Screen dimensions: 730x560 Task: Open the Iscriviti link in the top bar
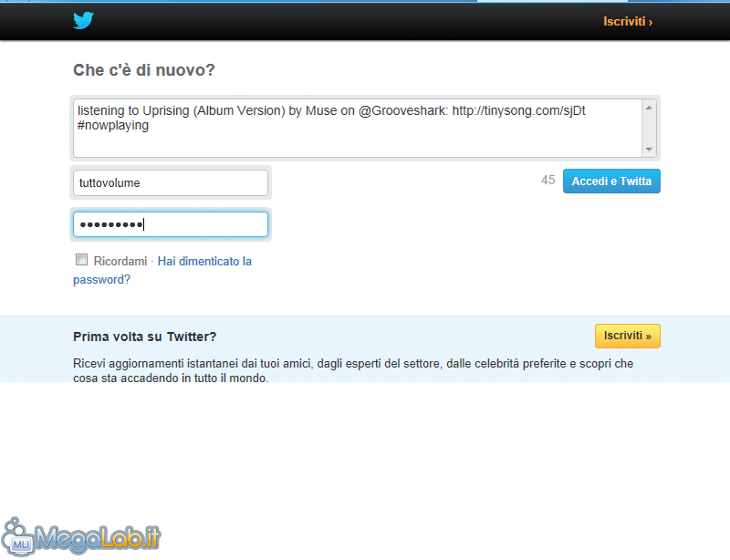click(628, 21)
